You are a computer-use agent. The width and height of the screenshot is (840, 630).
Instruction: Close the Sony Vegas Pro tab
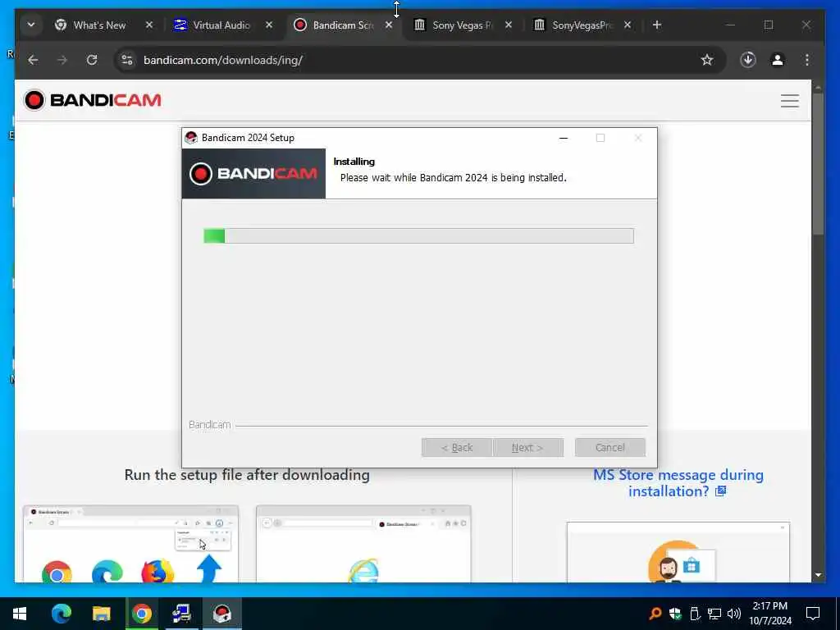(509, 25)
